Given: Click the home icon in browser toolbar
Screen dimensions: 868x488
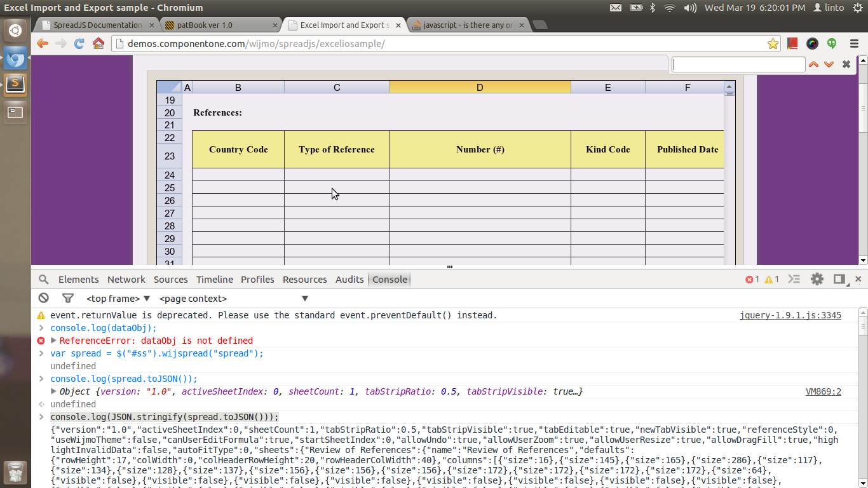Looking at the screenshot, I should [x=98, y=44].
